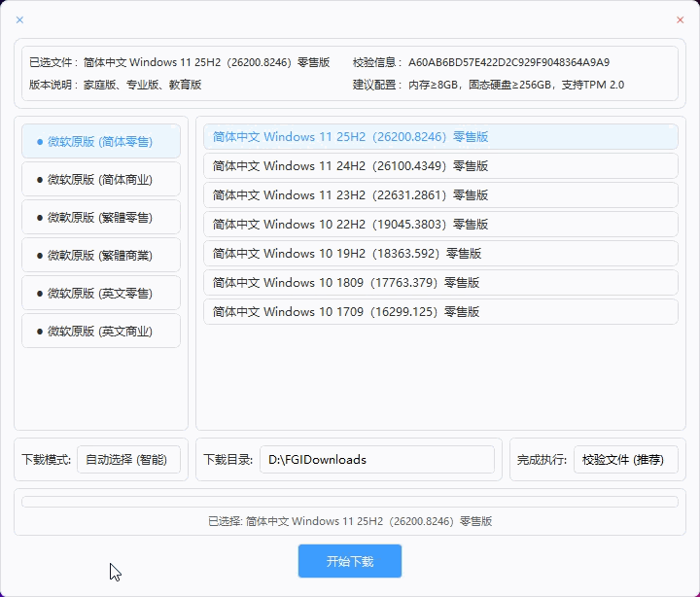Image resolution: width=700 pixels, height=597 pixels.
Task: Click the 下载目录 D:\FGIDownloads field
Action: [377, 460]
